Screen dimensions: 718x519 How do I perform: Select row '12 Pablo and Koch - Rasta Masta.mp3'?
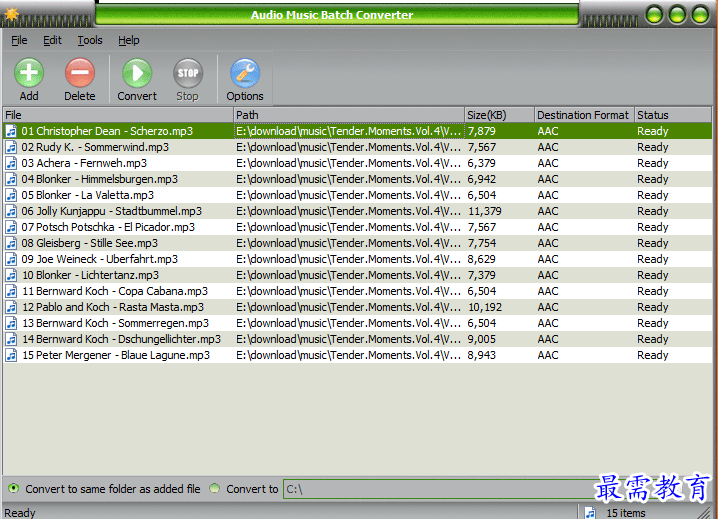point(358,307)
